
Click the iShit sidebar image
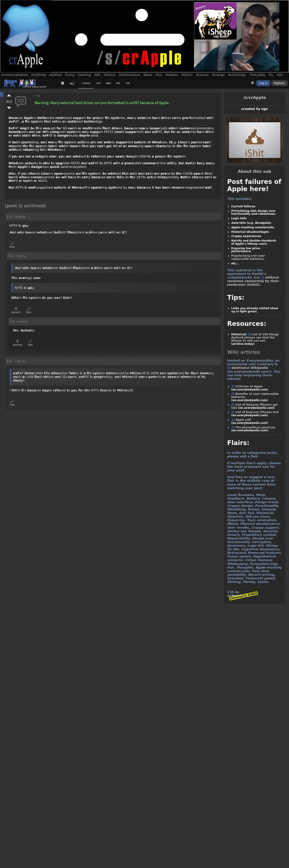click(254, 140)
